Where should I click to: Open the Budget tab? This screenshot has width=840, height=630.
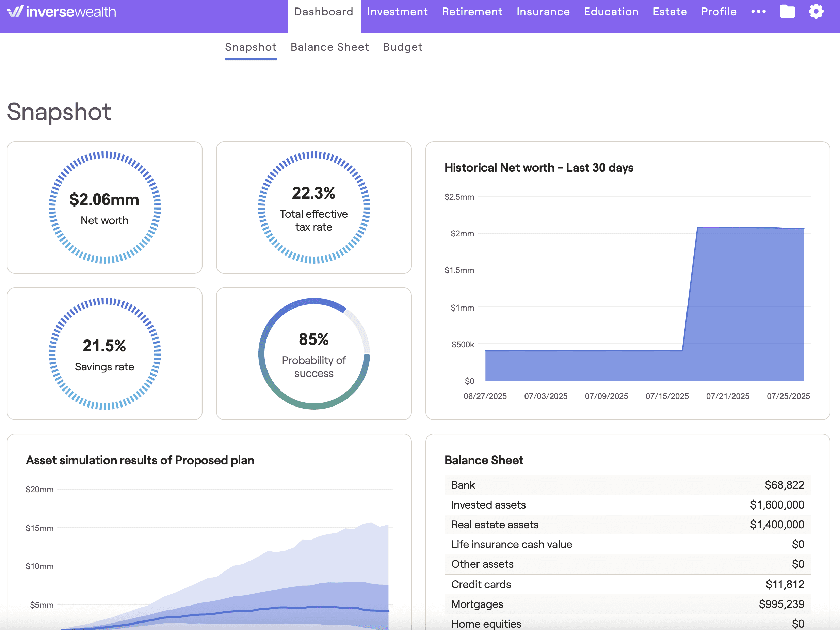(x=403, y=47)
